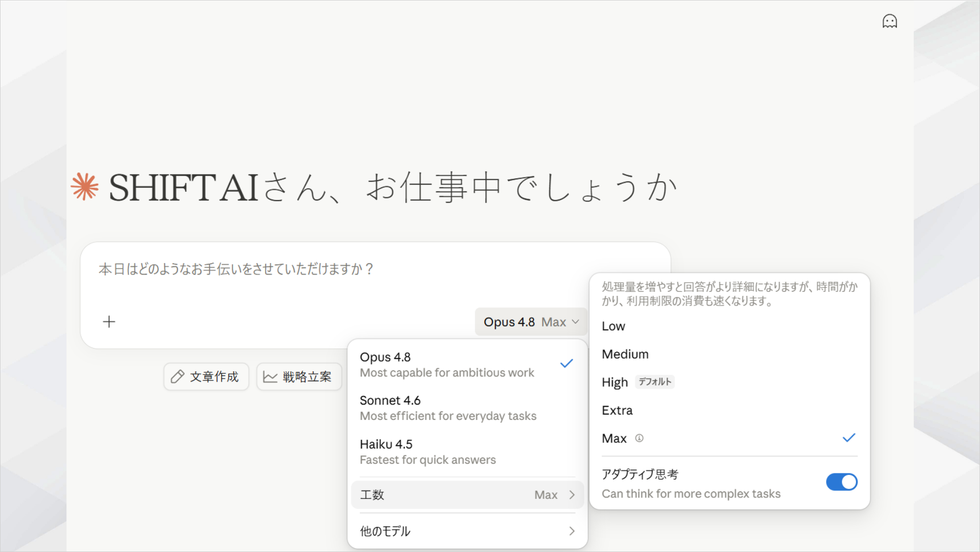Image resolution: width=980 pixels, height=552 pixels.
Task: Expand the 工数 submenu
Action: [x=467, y=495]
